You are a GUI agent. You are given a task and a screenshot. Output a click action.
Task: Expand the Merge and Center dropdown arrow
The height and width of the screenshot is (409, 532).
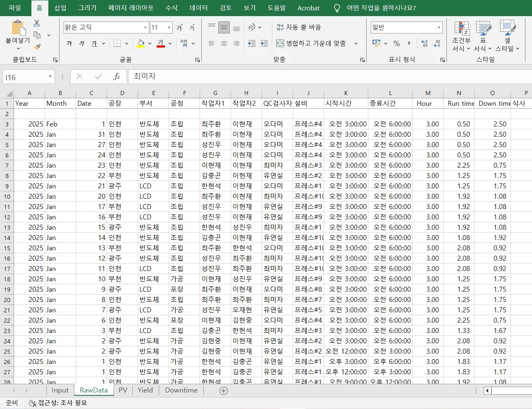click(x=356, y=43)
